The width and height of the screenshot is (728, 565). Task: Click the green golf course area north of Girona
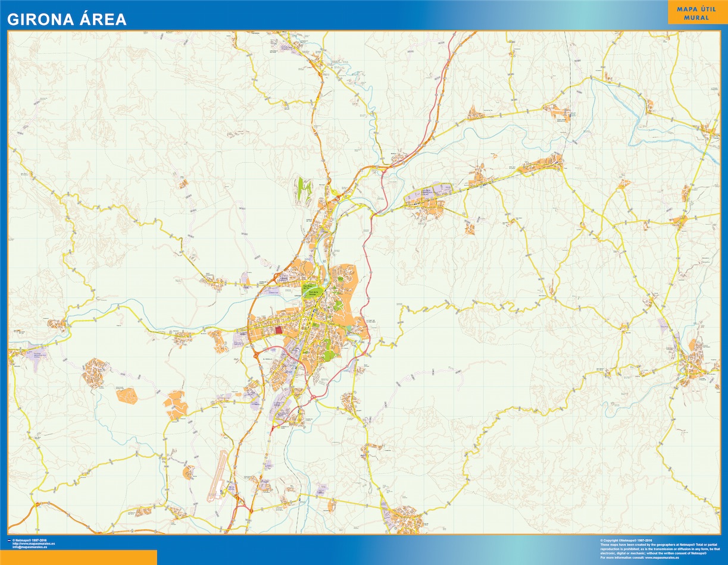point(304,190)
